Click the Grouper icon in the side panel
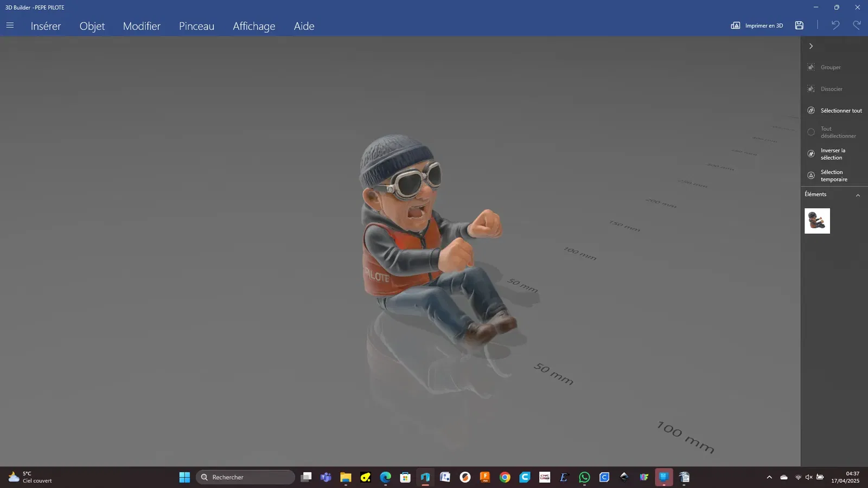 pyautogui.click(x=811, y=67)
